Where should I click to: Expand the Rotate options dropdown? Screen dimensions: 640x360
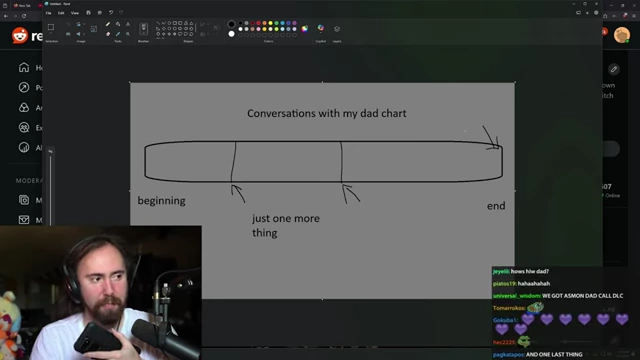pyautogui.click(x=84, y=24)
